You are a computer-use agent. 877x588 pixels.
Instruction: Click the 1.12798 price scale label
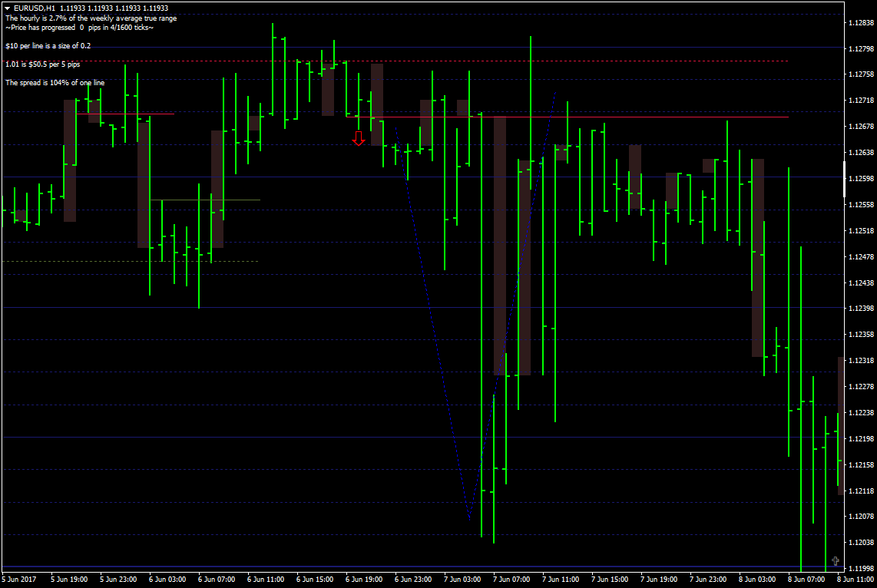tap(861, 49)
